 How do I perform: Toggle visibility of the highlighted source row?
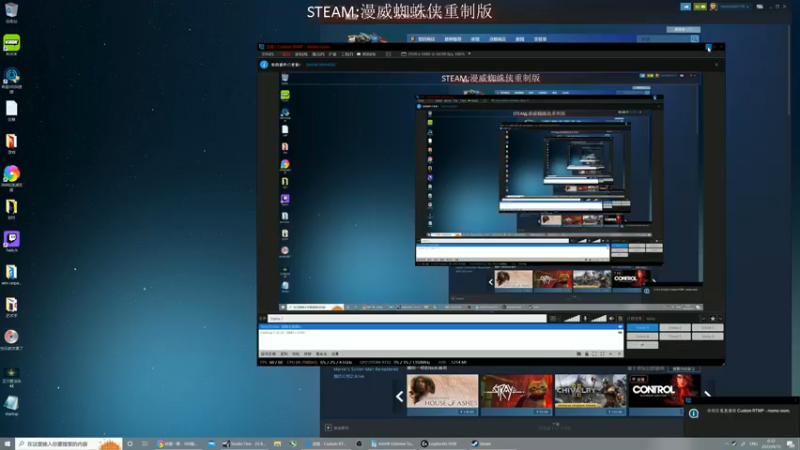pos(620,327)
